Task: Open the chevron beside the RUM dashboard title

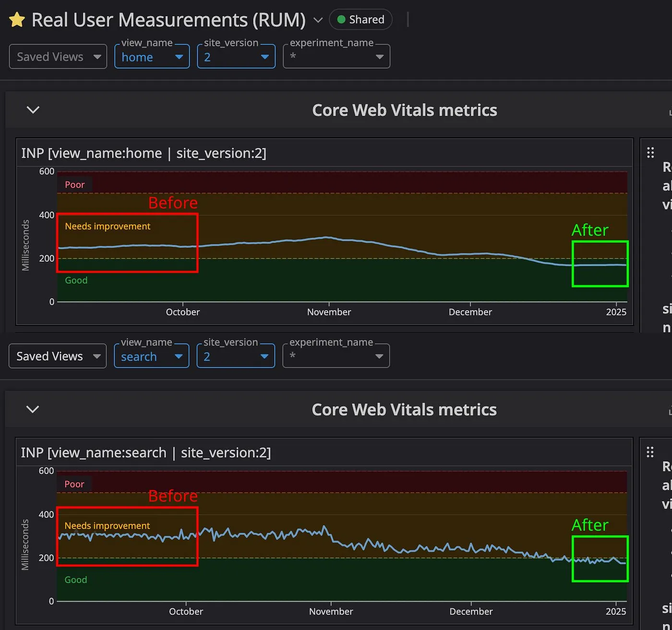Action: coord(318,20)
